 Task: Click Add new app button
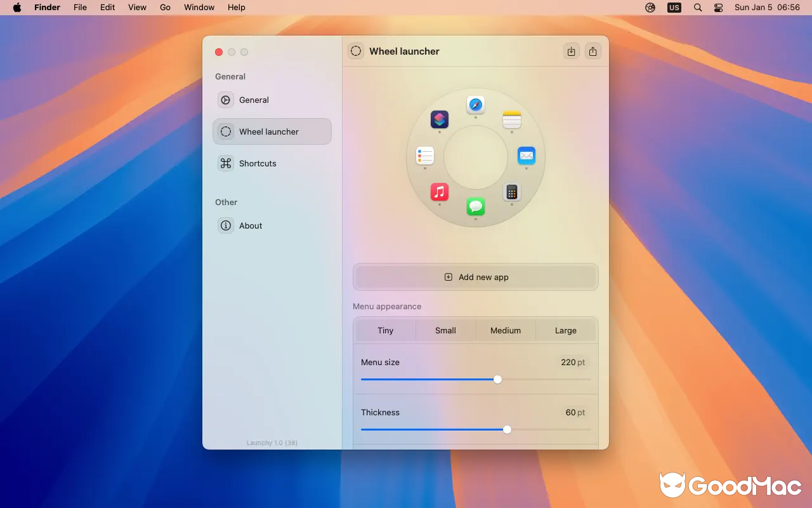pos(476,277)
